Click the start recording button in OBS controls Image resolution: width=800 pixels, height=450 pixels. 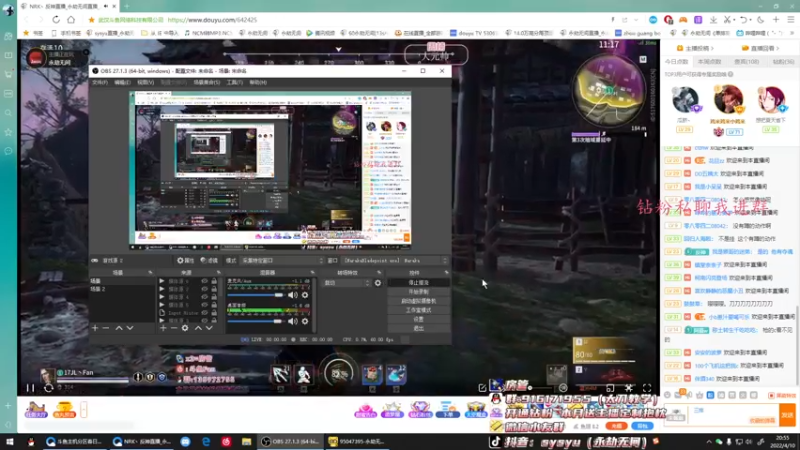coord(419,291)
